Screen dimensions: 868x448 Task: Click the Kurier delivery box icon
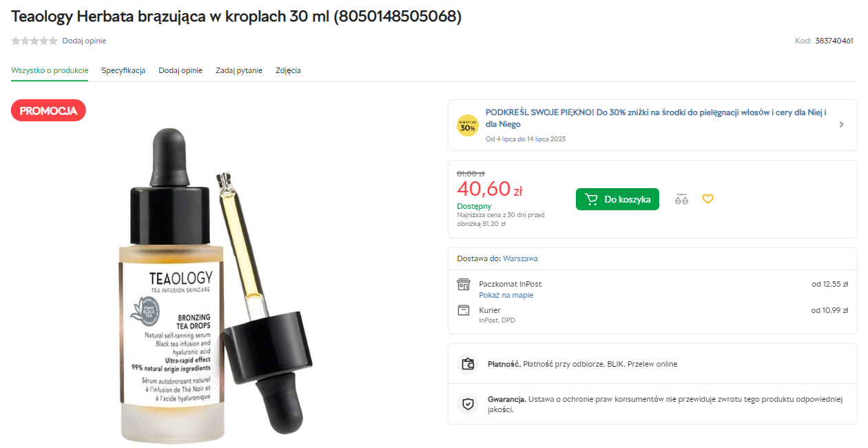(x=464, y=310)
